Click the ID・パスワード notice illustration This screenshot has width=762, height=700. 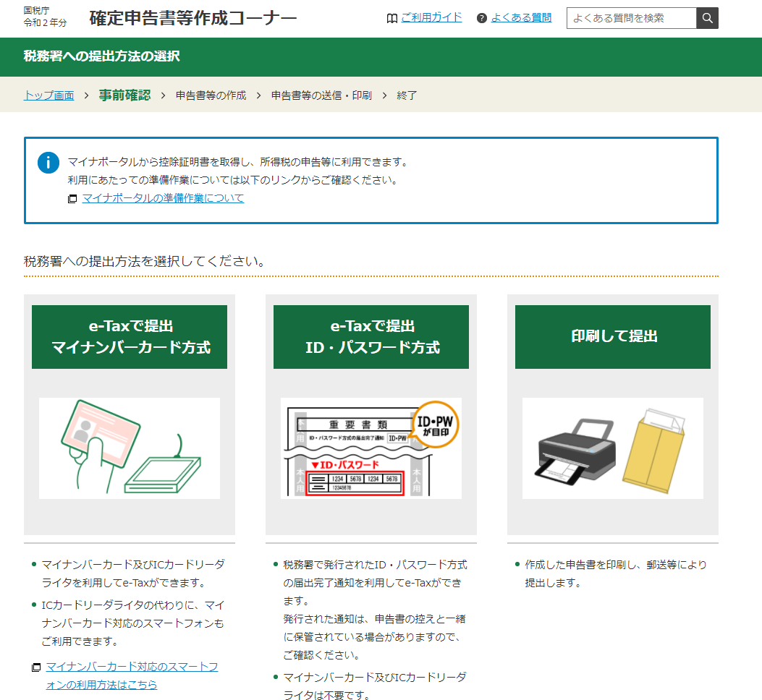371,448
